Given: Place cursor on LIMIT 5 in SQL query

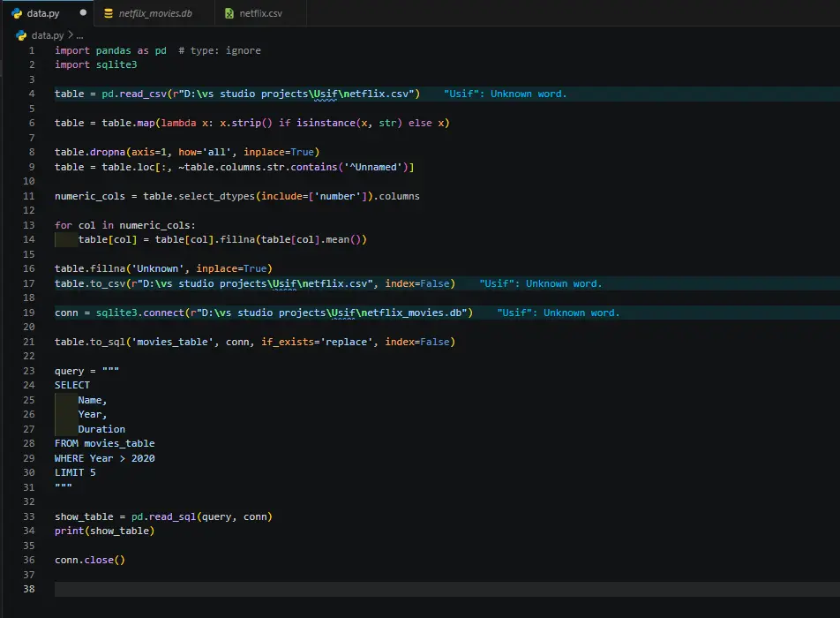Looking at the screenshot, I should coord(75,472).
